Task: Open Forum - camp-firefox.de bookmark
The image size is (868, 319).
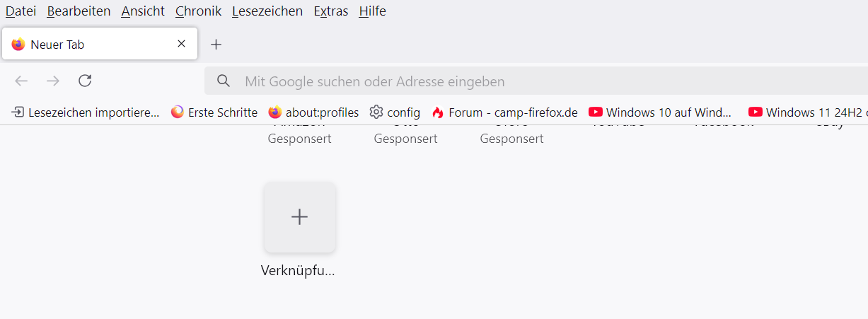Action: [504, 112]
